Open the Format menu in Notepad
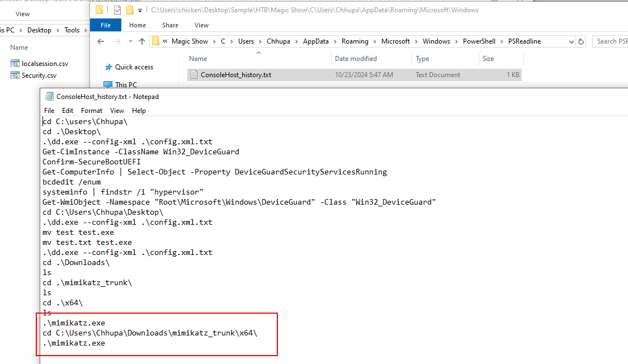 click(92, 111)
